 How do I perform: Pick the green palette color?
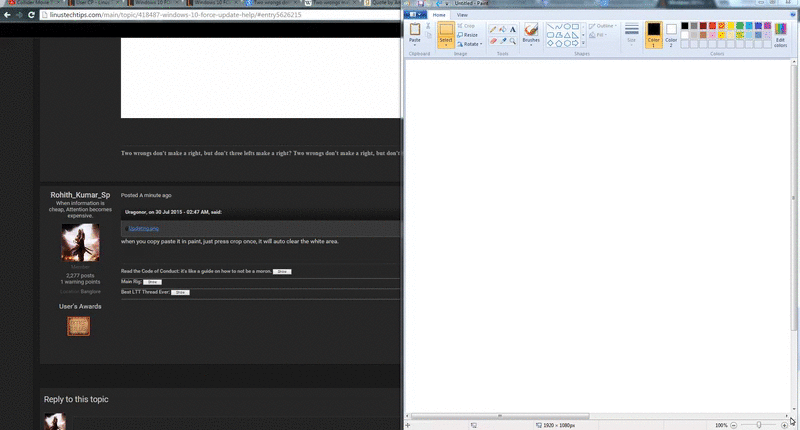pos(740,26)
